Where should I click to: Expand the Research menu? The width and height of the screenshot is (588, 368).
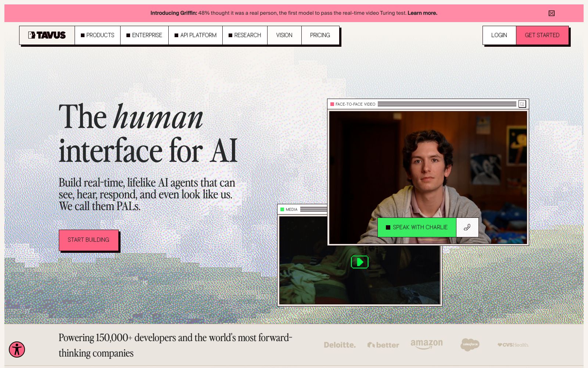[x=245, y=35]
